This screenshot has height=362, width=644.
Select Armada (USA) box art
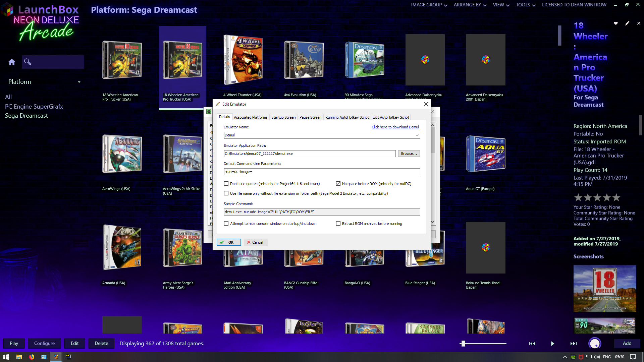point(122,247)
